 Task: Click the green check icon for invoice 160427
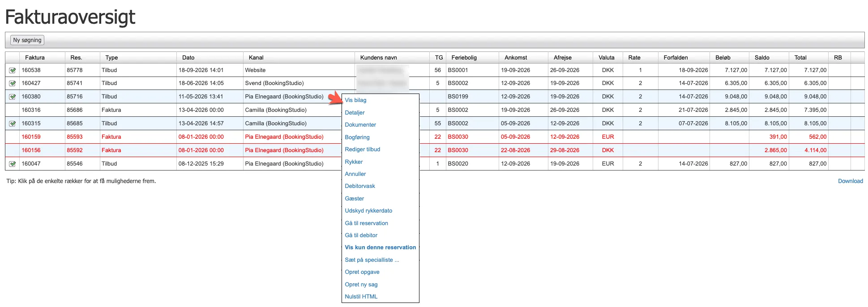(x=13, y=83)
